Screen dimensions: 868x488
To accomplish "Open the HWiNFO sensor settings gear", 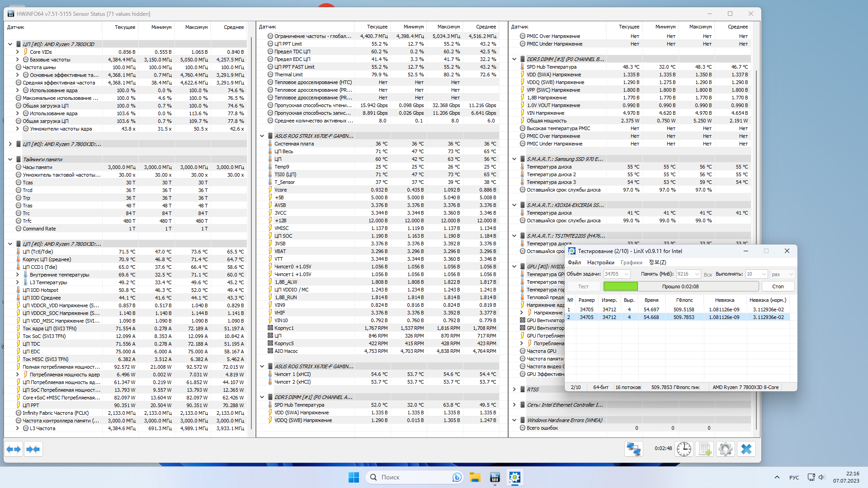I will coord(726,449).
